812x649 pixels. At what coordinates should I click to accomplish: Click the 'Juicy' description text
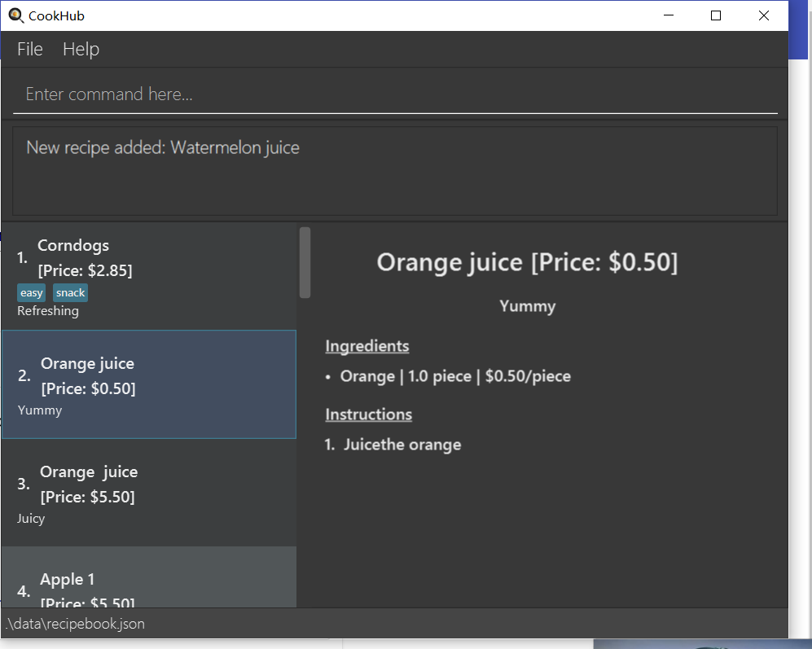pos(31,519)
